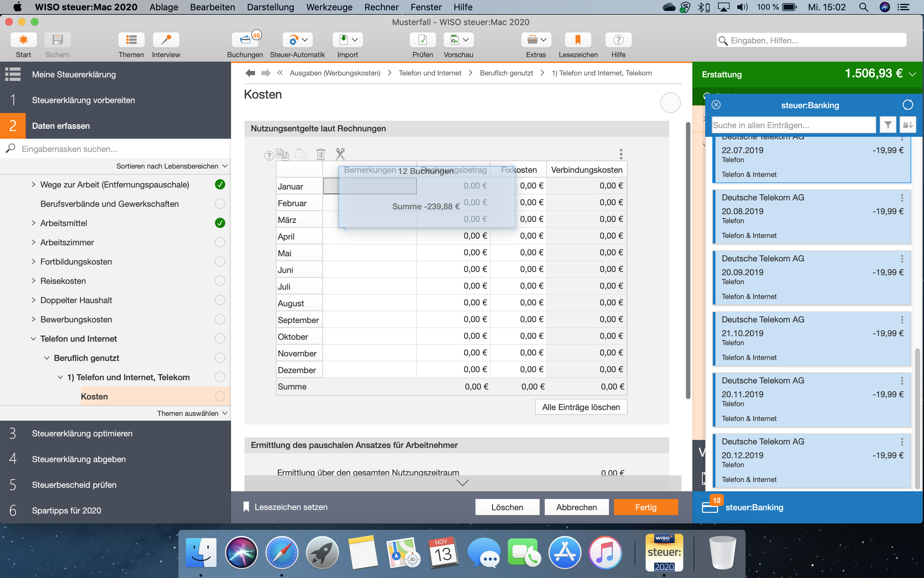Navigate back with the left arrow
The height and width of the screenshot is (578, 924).
250,73
